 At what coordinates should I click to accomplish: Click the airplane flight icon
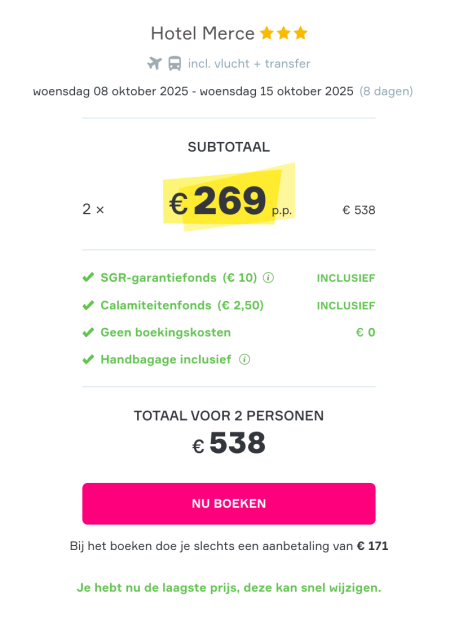[154, 63]
